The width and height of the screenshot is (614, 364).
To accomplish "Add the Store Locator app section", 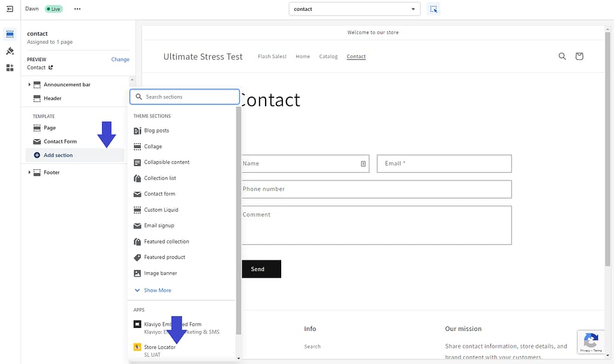I will tap(159, 347).
